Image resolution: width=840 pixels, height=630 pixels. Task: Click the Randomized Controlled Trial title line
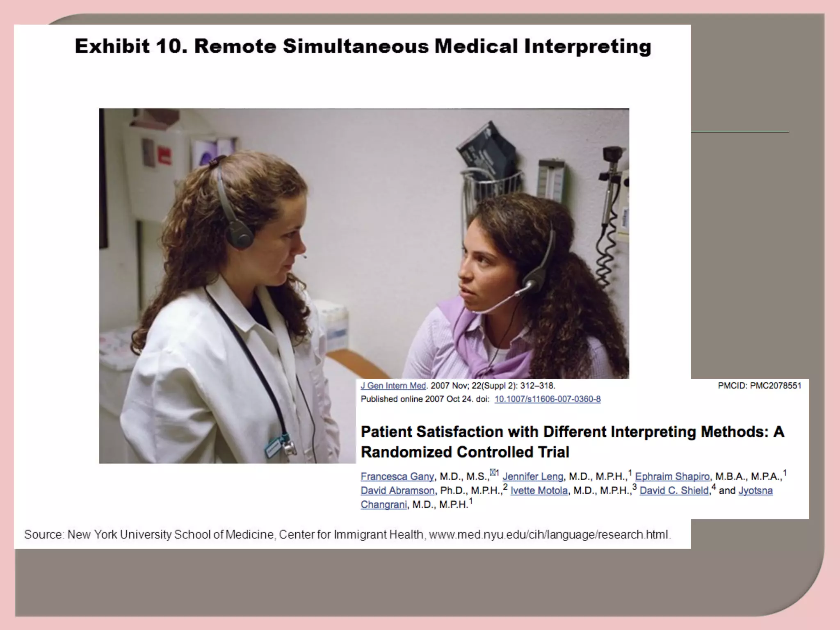[x=465, y=452]
